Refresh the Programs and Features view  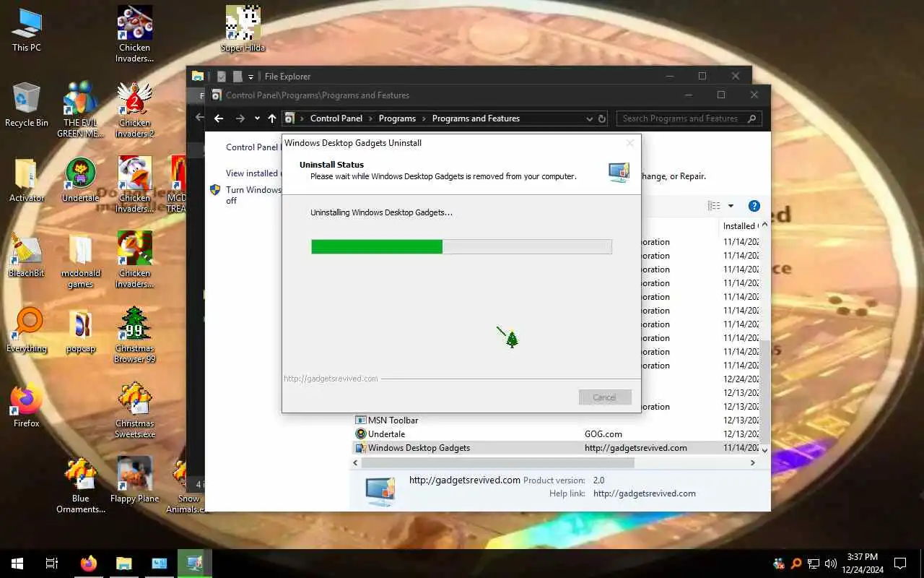[602, 118]
